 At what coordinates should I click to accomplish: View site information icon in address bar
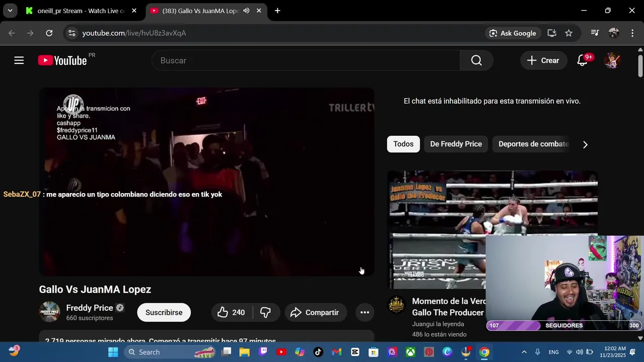tap(72, 33)
